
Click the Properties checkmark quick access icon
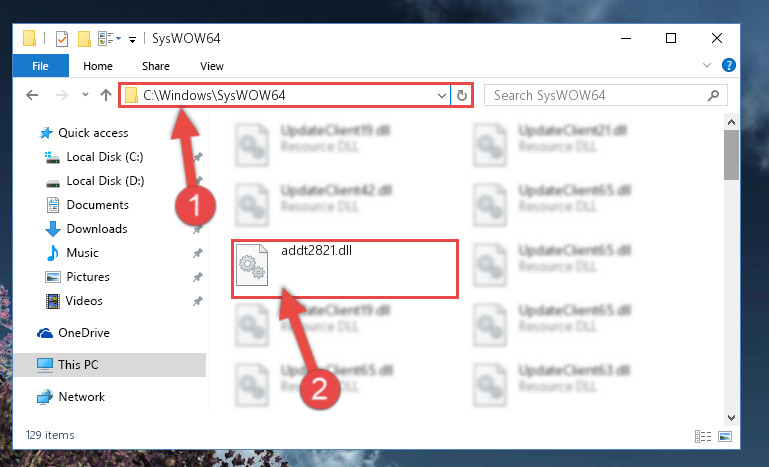pyautogui.click(x=62, y=38)
